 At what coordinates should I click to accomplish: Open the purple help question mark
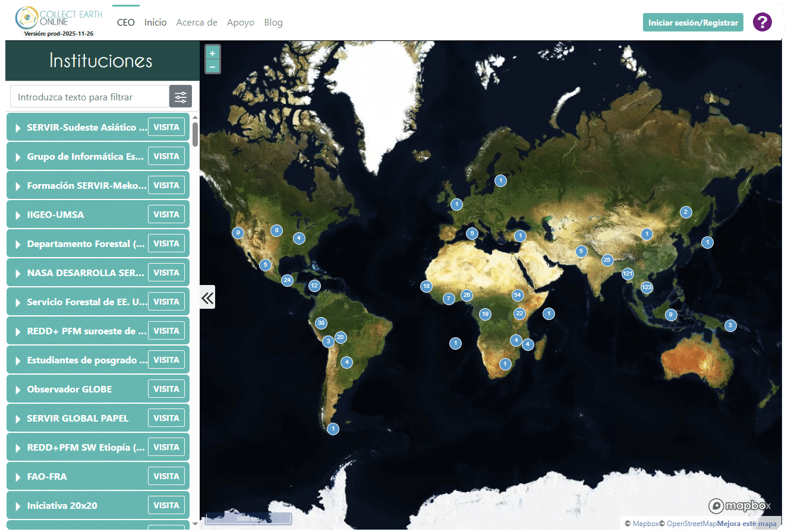click(x=762, y=23)
